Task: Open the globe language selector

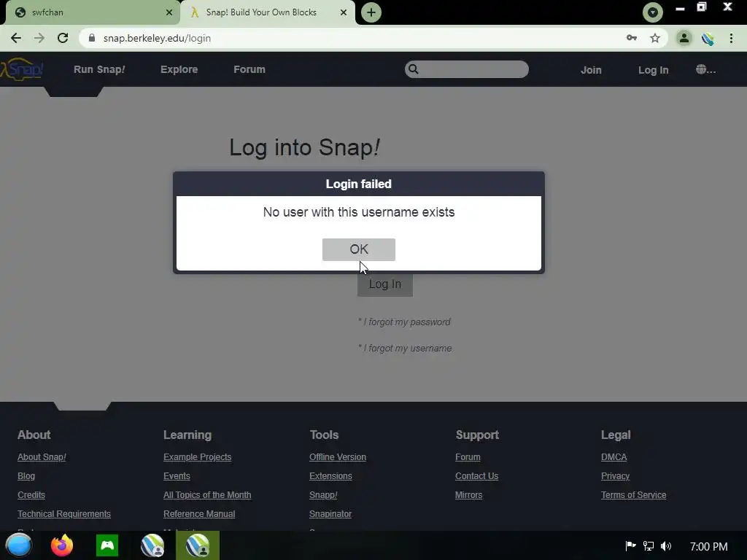Action: tap(705, 69)
